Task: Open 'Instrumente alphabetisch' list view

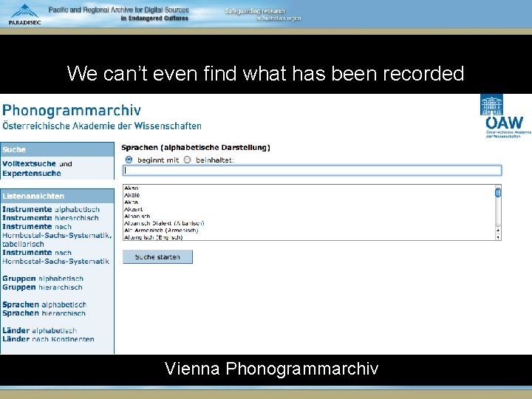Action: (x=51, y=209)
